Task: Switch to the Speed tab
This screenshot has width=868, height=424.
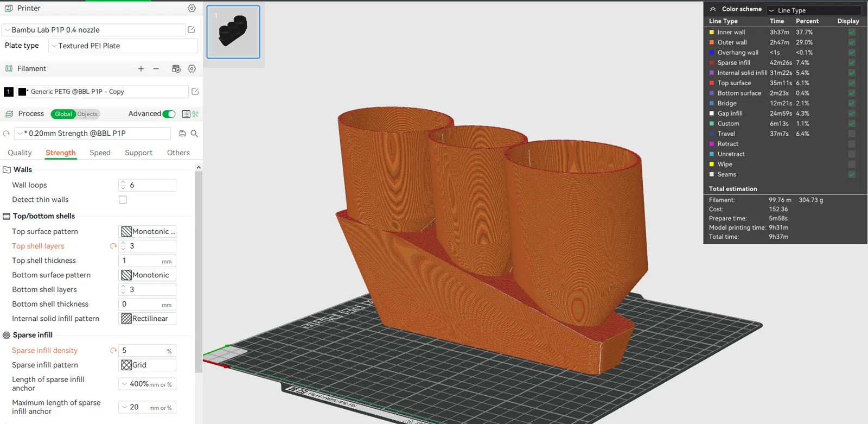Action: pos(100,153)
